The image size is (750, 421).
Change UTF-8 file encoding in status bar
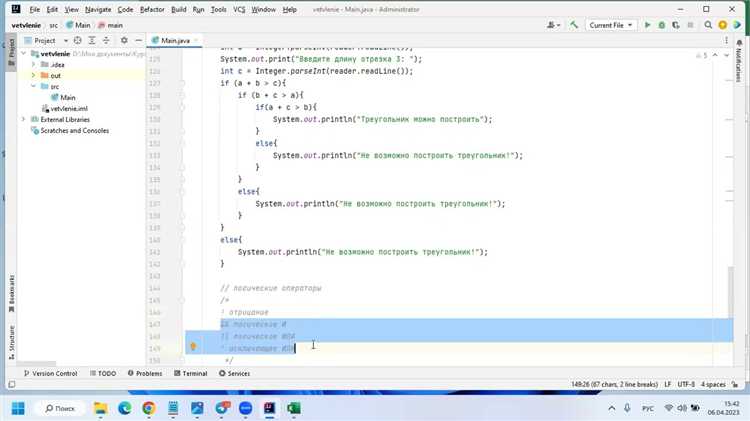(x=686, y=384)
